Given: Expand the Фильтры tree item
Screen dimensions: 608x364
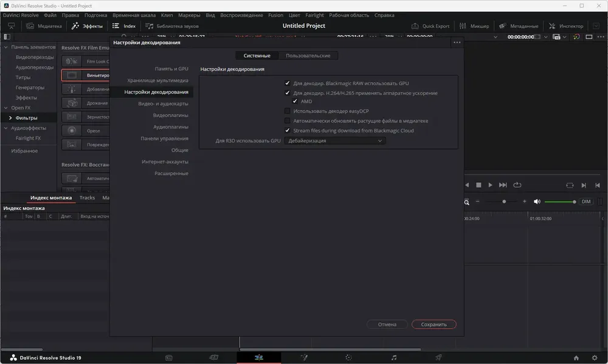Looking at the screenshot, I should pos(10,118).
